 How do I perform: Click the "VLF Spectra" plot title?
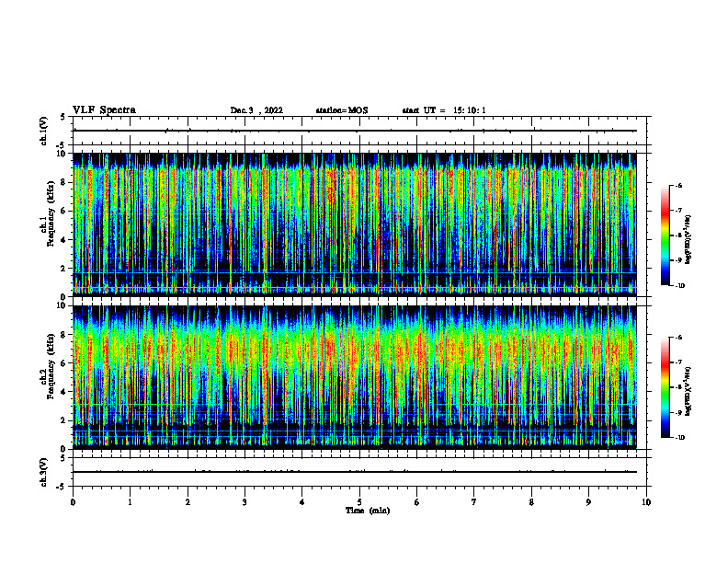[104, 110]
